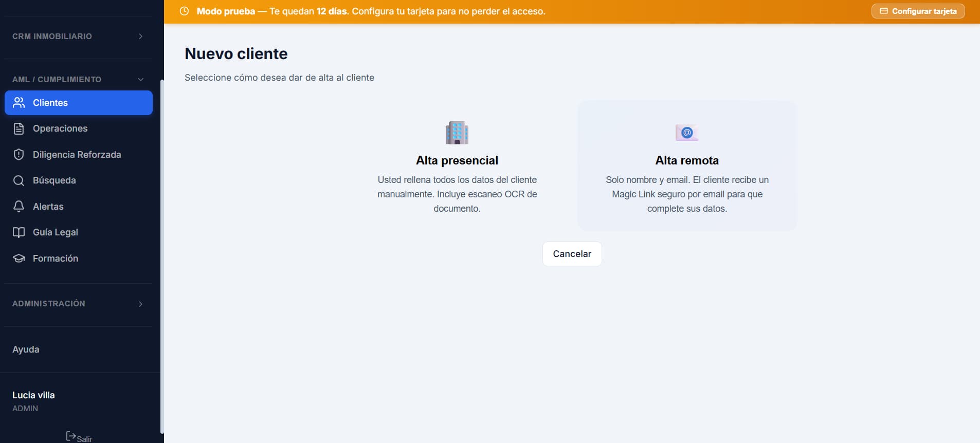
Task: Click the Clientes people icon in sidebar
Action: (x=19, y=103)
